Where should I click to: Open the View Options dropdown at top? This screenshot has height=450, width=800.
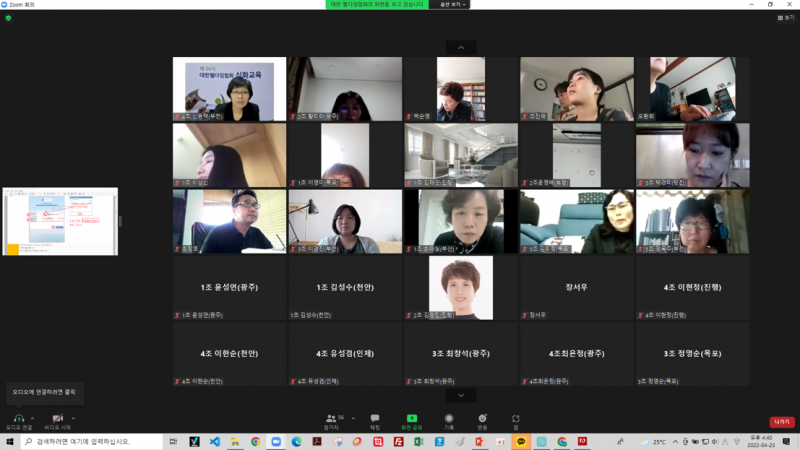(x=450, y=4)
